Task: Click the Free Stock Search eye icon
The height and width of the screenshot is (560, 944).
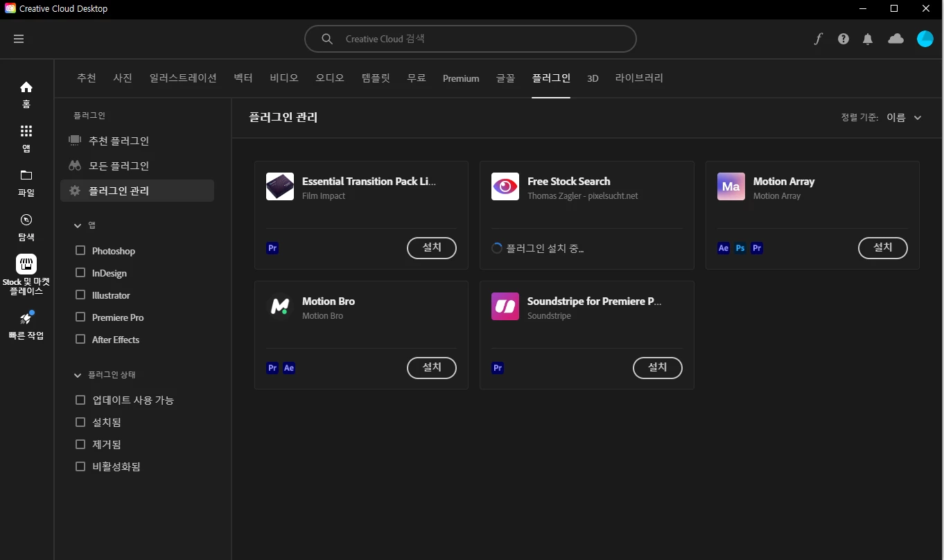Action: coord(505,186)
